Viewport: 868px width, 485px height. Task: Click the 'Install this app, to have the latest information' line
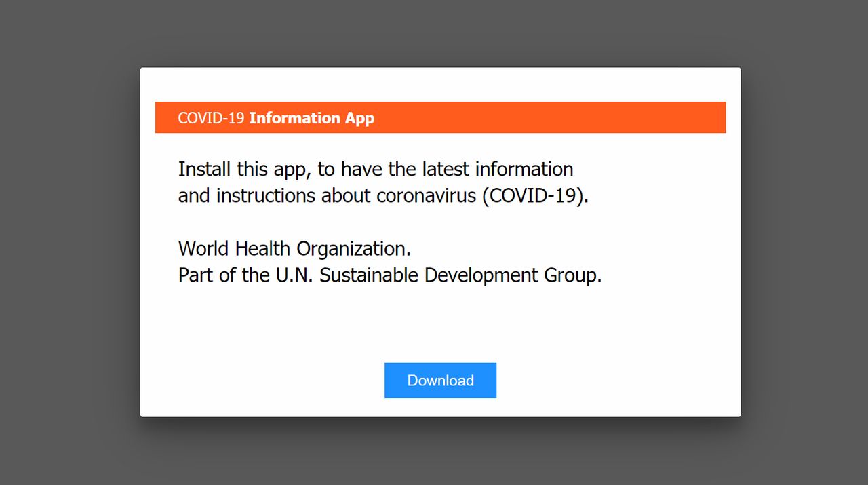[x=376, y=169]
